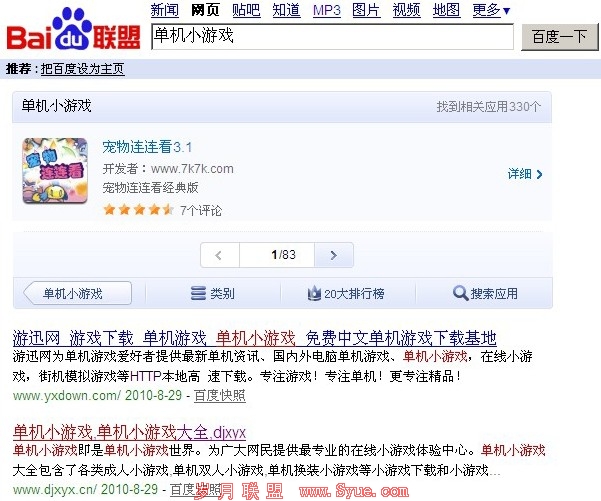601x501 pixels.
Task: Open the 宠物连连看 game thumbnail
Action: (55, 171)
